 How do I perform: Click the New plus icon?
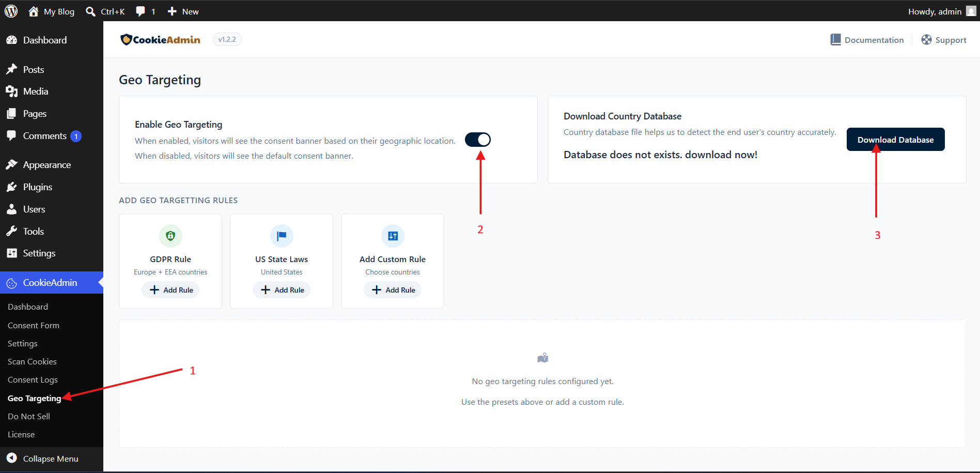tap(172, 11)
